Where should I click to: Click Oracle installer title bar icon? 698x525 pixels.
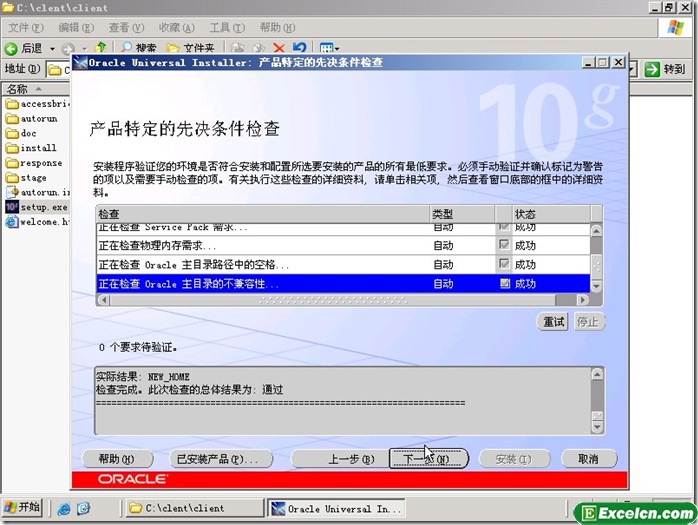click(x=80, y=63)
